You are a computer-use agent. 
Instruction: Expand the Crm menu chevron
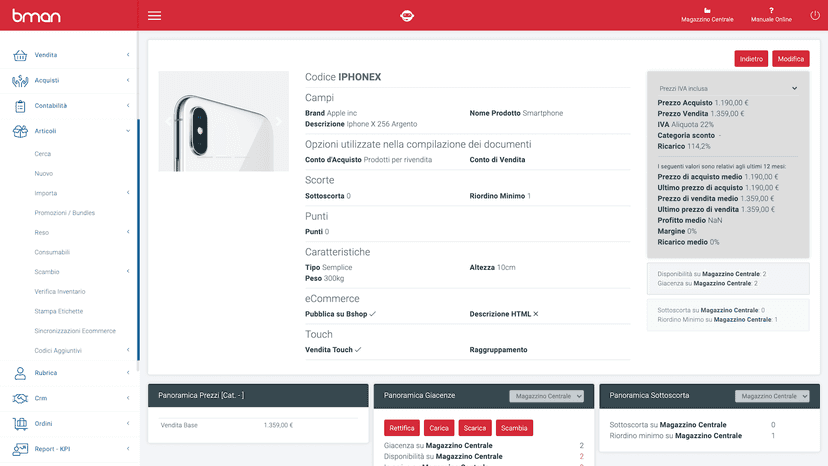click(x=128, y=398)
